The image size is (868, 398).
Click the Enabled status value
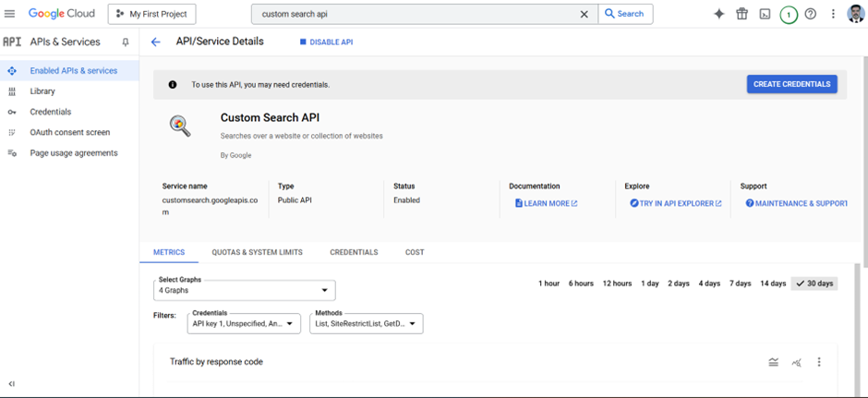pyautogui.click(x=406, y=200)
